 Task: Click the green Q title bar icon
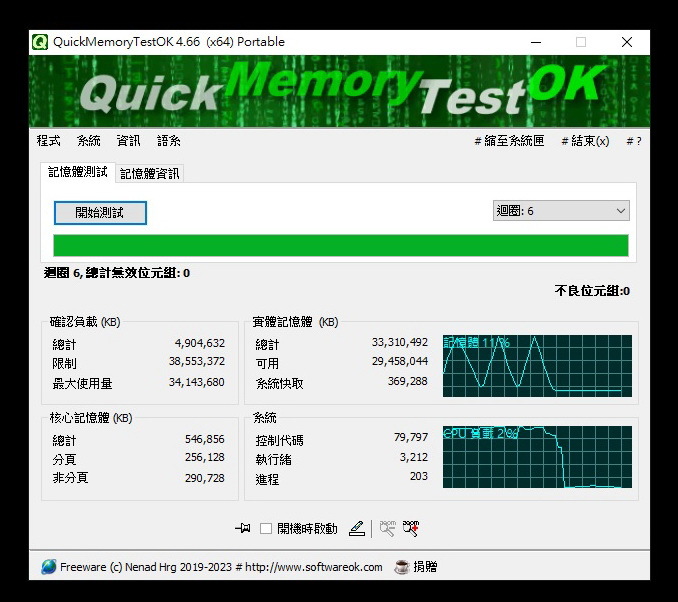click(x=40, y=42)
